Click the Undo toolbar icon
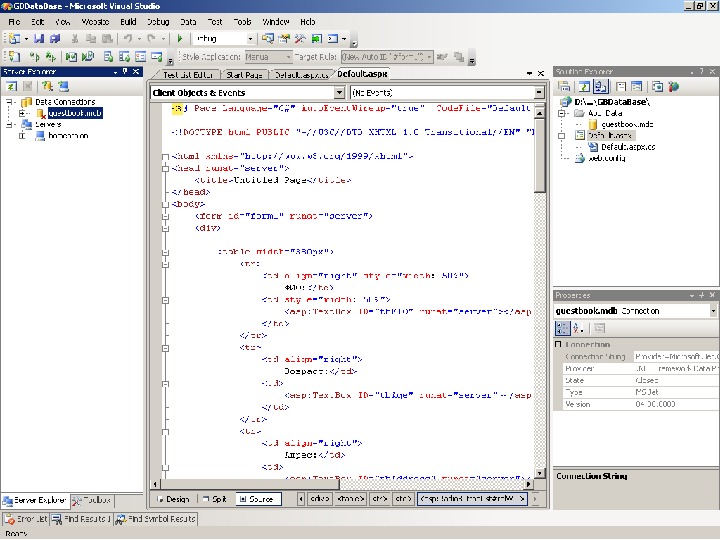 [128, 39]
